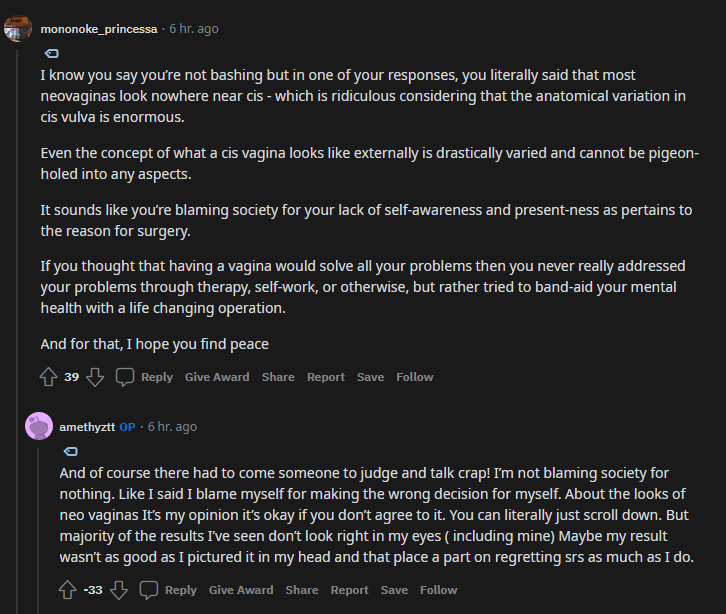Save mononoke_princessa's comment
The width and height of the screenshot is (726, 614).
[x=370, y=377]
